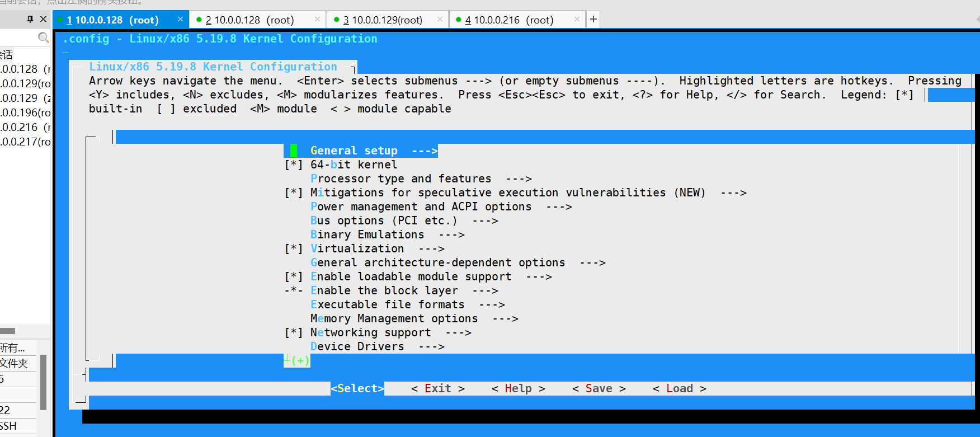980x437 pixels.
Task: Click green status dot on tab 2
Action: 199,20
